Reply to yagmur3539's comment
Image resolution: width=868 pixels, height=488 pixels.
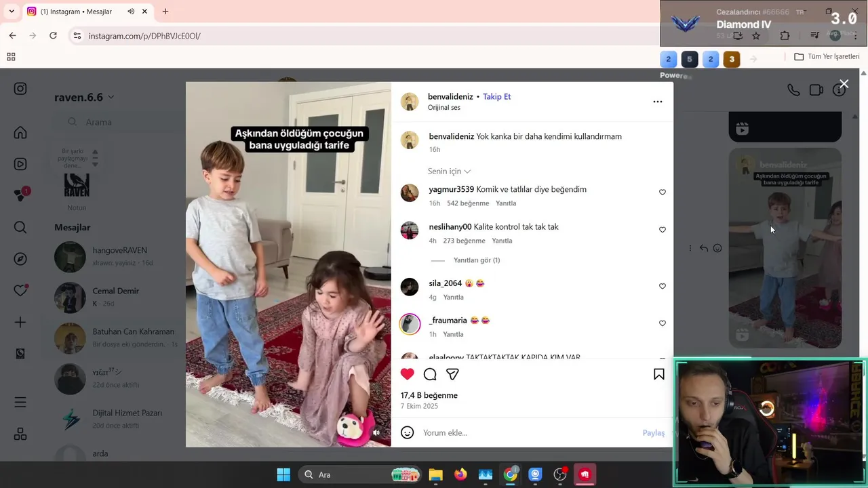pos(506,203)
